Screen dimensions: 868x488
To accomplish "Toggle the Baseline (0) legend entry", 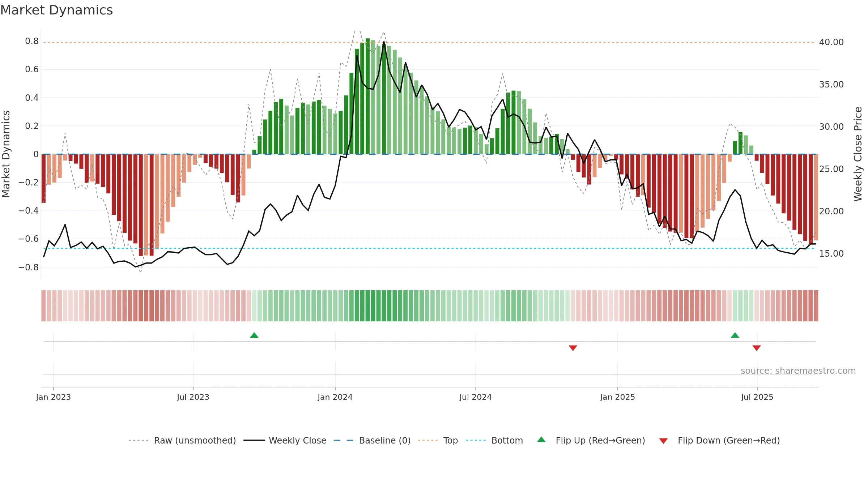I will pos(372,440).
